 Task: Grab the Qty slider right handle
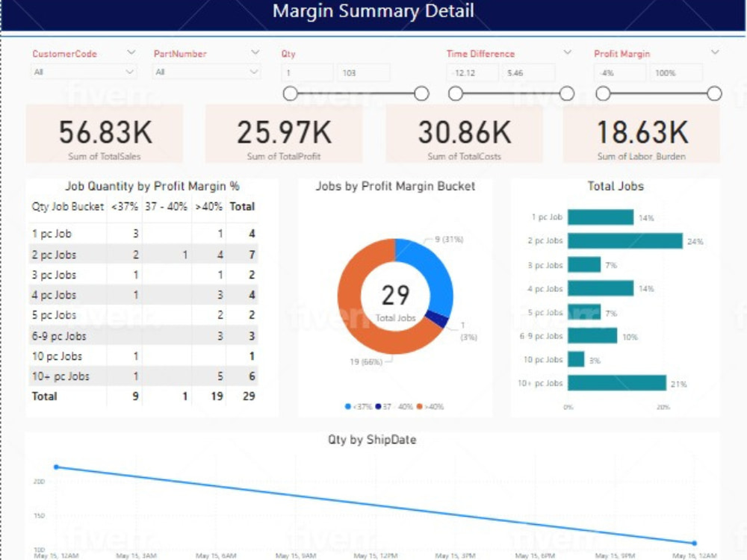[x=421, y=94]
